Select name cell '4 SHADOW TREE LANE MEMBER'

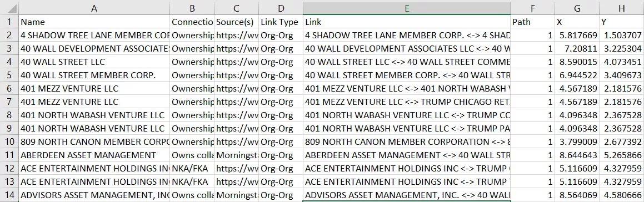(x=94, y=36)
